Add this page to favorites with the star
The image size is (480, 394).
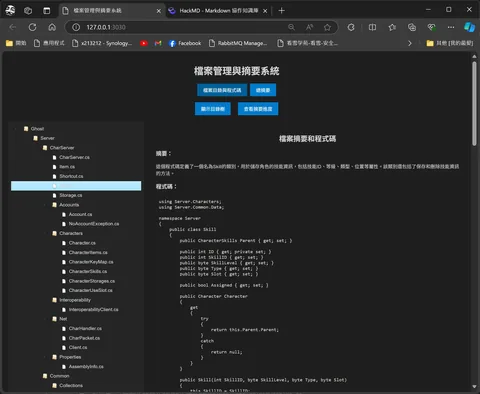[x=327, y=27]
